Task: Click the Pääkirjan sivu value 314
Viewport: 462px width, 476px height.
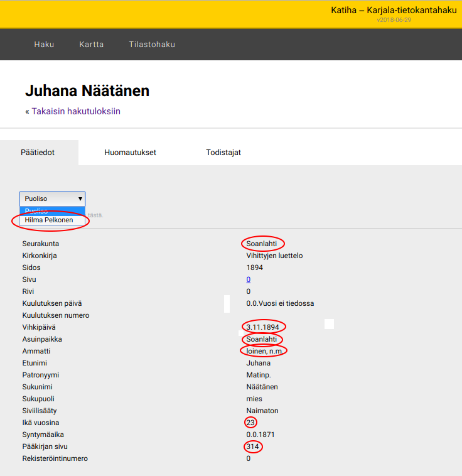Action: pos(253,446)
